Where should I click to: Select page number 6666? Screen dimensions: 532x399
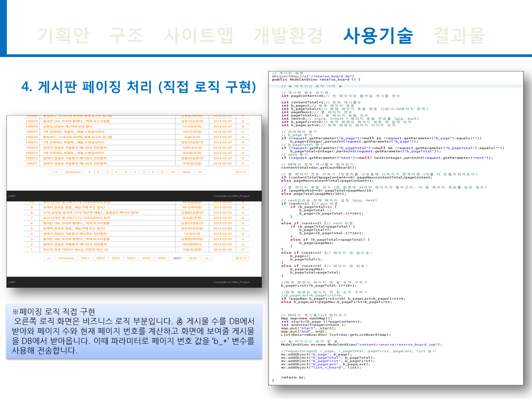[x=162, y=258]
